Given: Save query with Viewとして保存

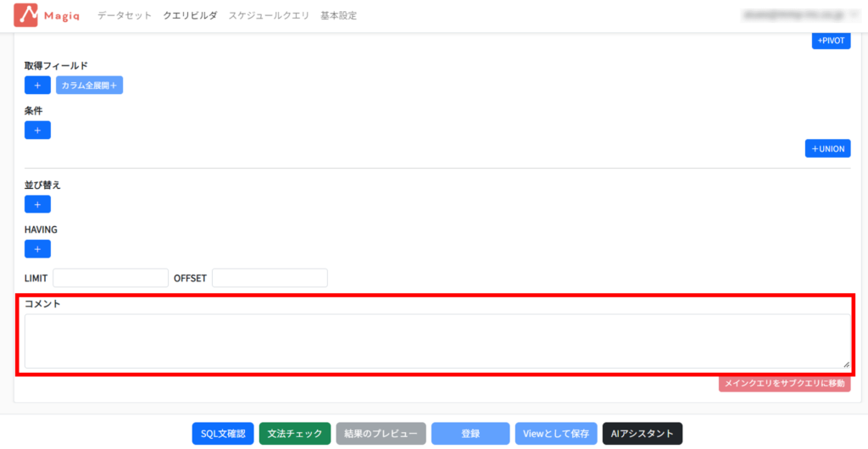Looking at the screenshot, I should [555, 434].
